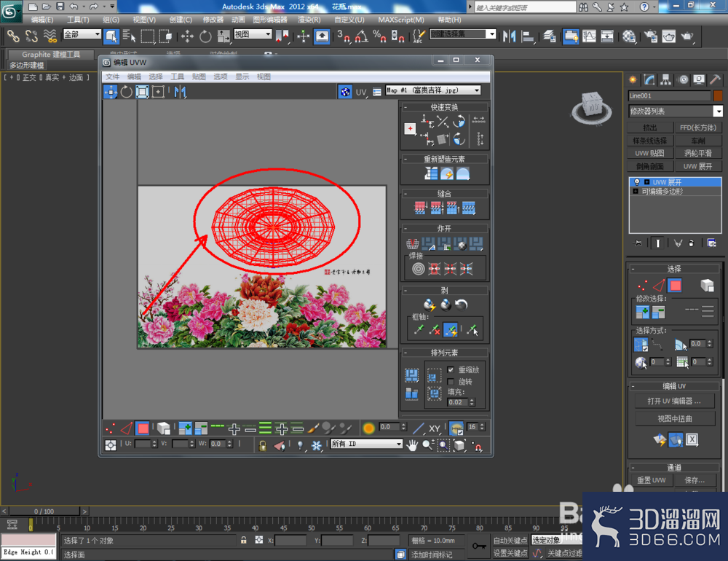Click the 挤出 modifier button
Screen dimensions: 728x561
(x=649, y=127)
